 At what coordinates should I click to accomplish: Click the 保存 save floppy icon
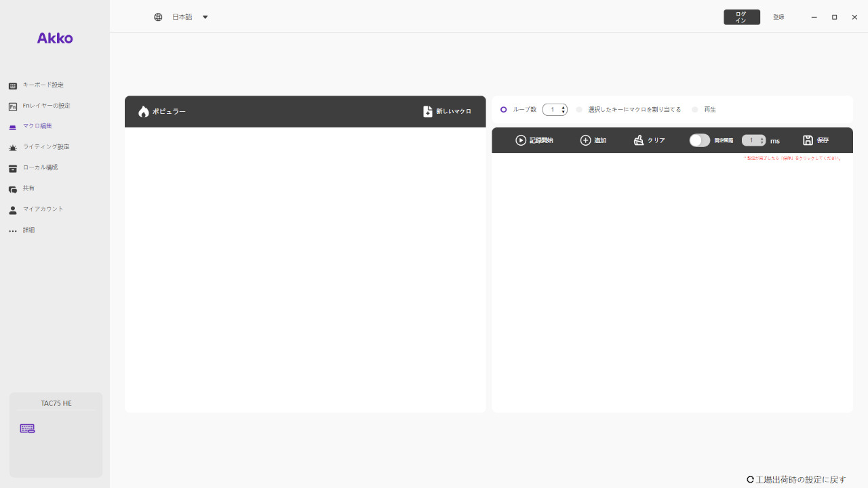808,140
